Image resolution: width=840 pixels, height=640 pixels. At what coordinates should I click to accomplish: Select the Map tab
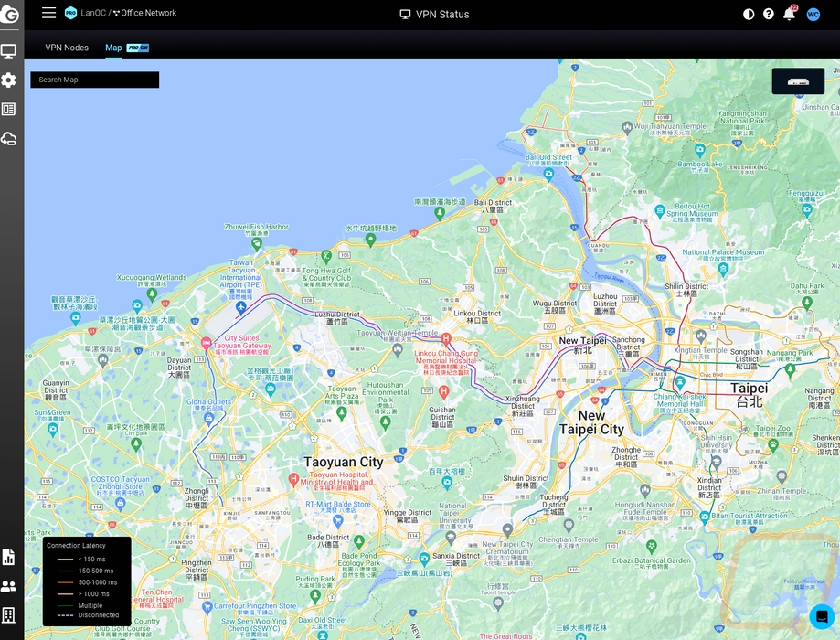pyautogui.click(x=113, y=48)
